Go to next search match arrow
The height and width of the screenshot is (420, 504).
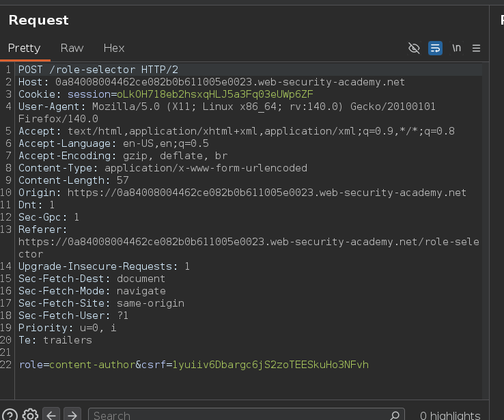click(x=72, y=415)
